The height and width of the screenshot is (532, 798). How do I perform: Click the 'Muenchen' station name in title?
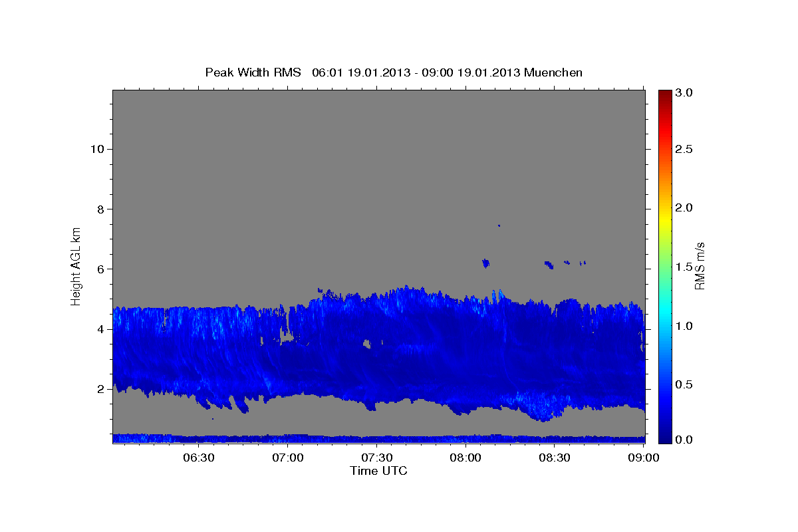coord(553,72)
